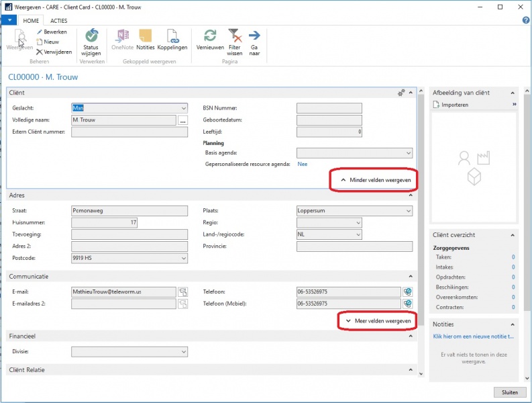Viewport: 532px width, 403px height.
Task: Click email icon beside E-mailadres 2
Action: 183,304
